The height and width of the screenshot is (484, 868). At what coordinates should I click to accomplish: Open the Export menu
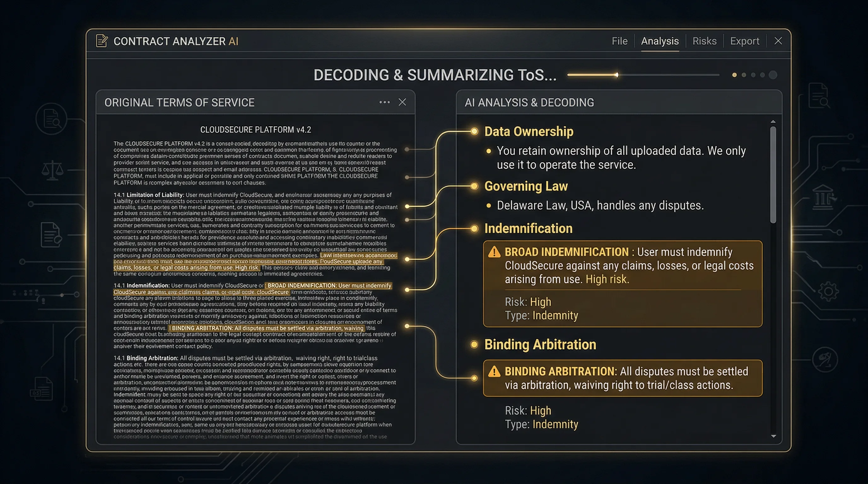click(x=744, y=41)
